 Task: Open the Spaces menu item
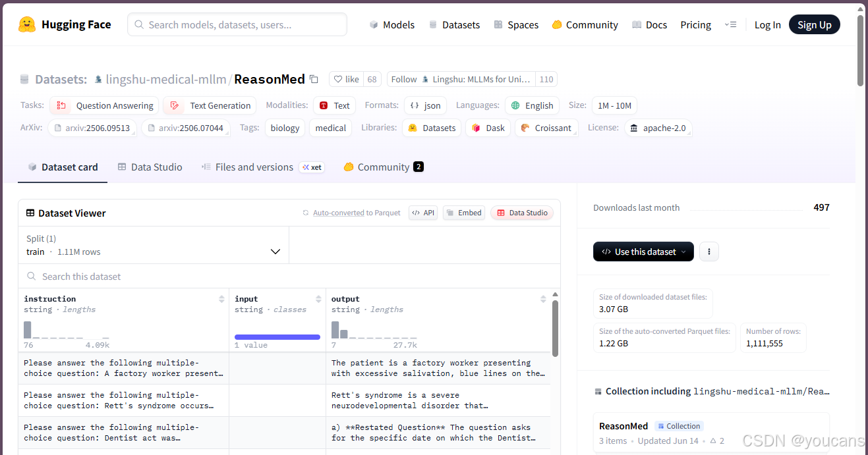pos(516,25)
